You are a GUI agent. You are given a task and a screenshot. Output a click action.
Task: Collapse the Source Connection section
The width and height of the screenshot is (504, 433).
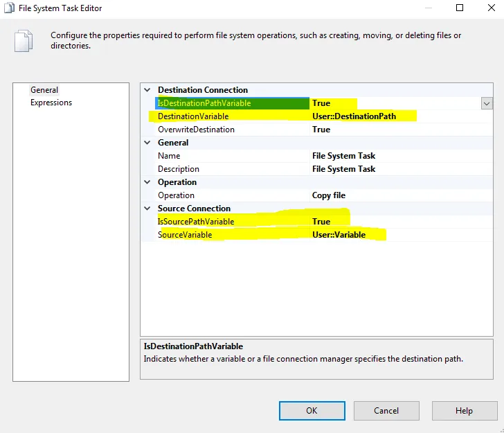point(147,209)
